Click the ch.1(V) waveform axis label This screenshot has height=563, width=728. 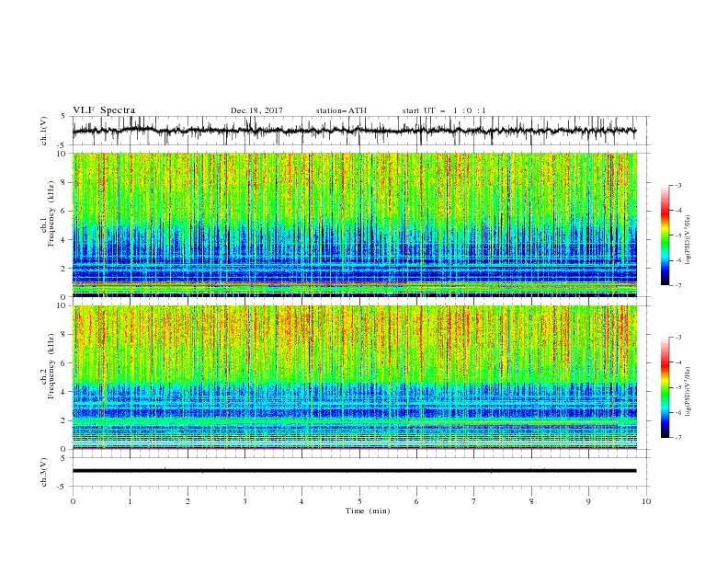point(44,131)
